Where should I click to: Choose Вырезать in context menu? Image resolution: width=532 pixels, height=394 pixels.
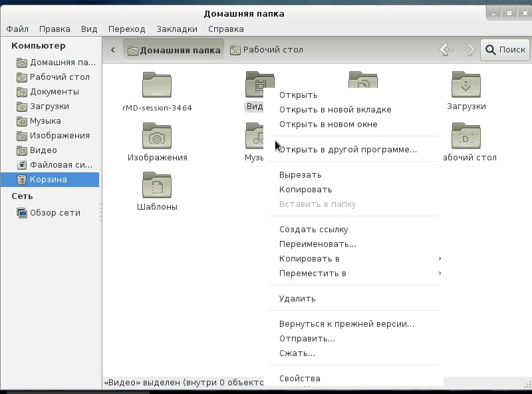(353, 175)
